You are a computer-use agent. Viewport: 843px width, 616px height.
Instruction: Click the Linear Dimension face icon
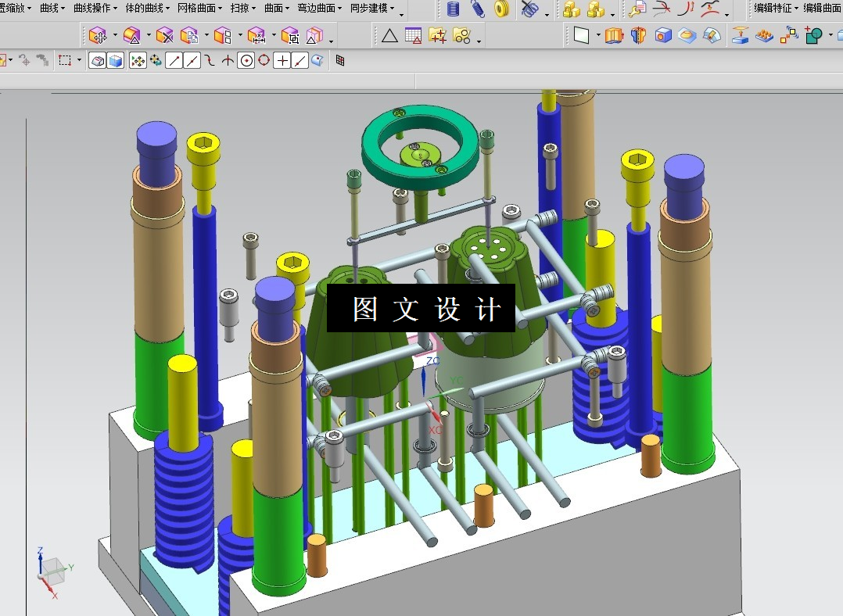point(256,36)
